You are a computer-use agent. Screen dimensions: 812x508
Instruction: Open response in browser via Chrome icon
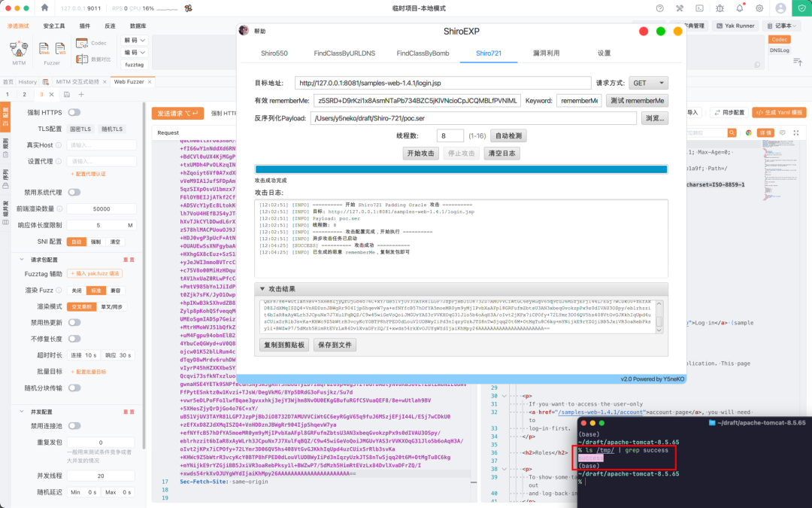[x=748, y=132]
